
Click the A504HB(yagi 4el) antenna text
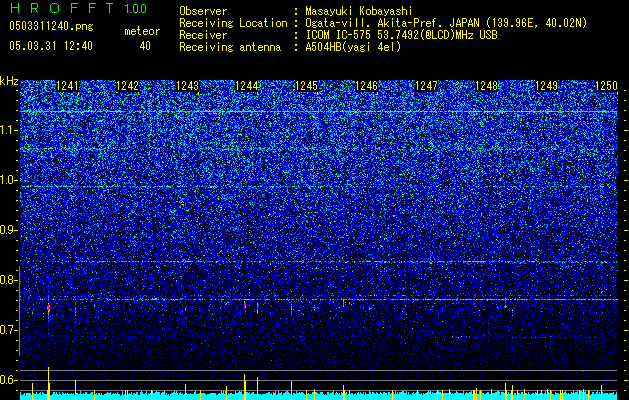(x=353, y=47)
